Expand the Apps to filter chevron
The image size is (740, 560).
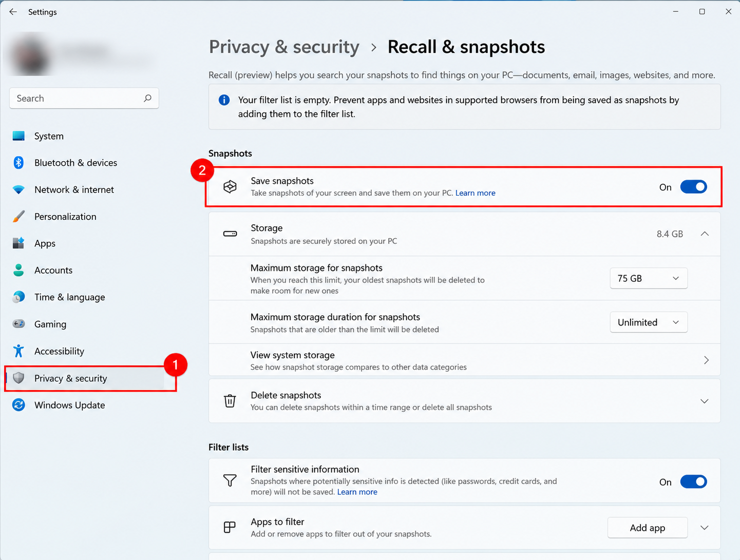(705, 528)
